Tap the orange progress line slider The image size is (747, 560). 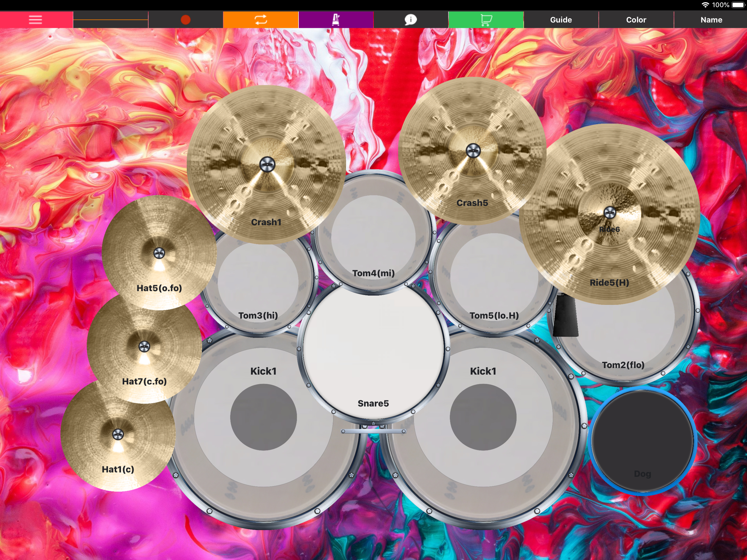[x=110, y=20]
